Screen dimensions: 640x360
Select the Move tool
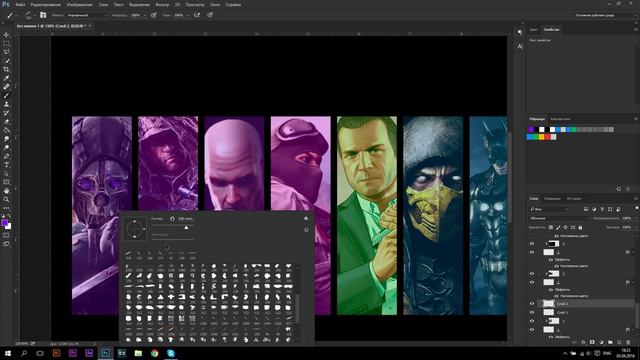click(x=6, y=35)
